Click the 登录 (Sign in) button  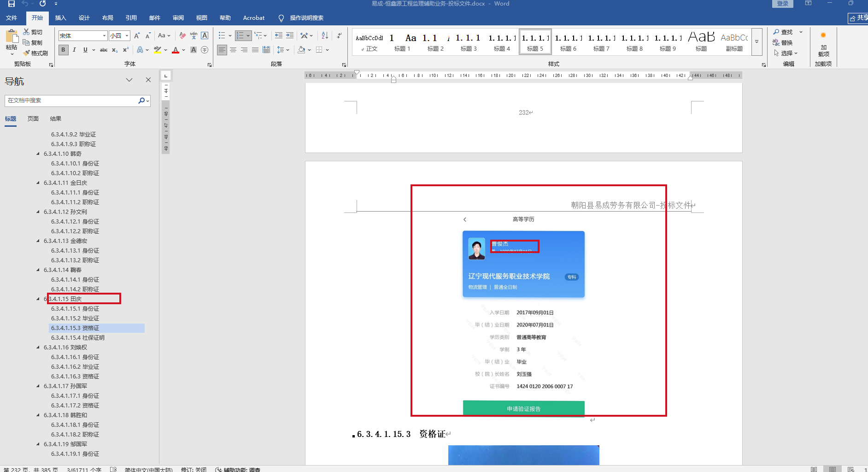pos(783,4)
